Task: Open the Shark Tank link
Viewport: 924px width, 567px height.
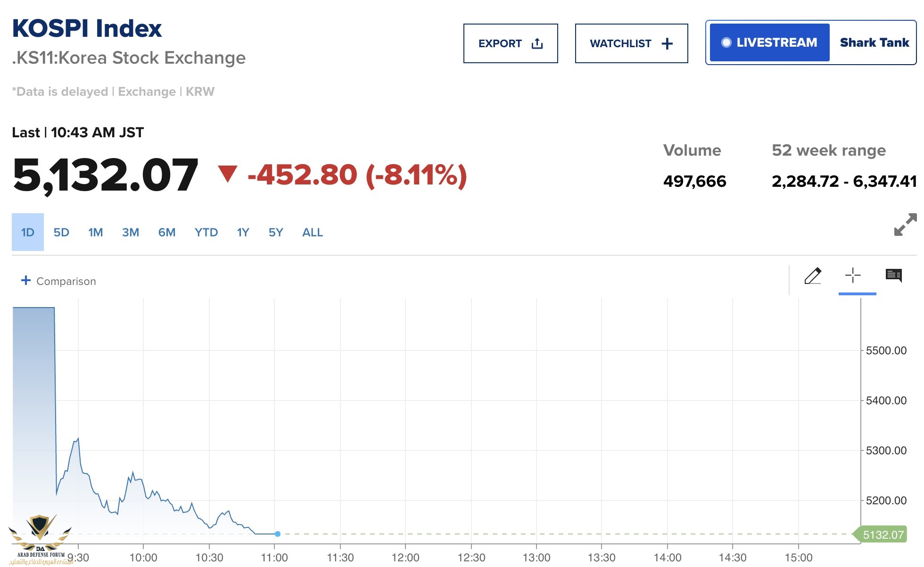Action: (x=874, y=42)
